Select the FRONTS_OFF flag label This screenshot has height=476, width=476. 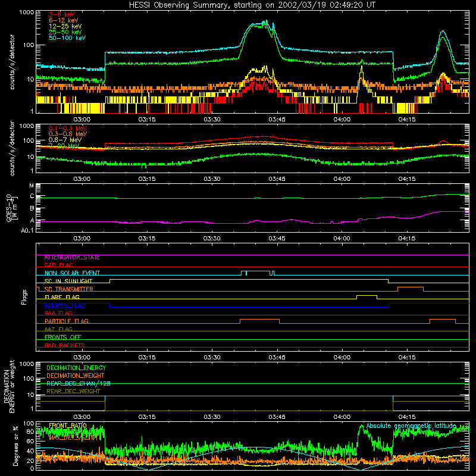pos(63,337)
